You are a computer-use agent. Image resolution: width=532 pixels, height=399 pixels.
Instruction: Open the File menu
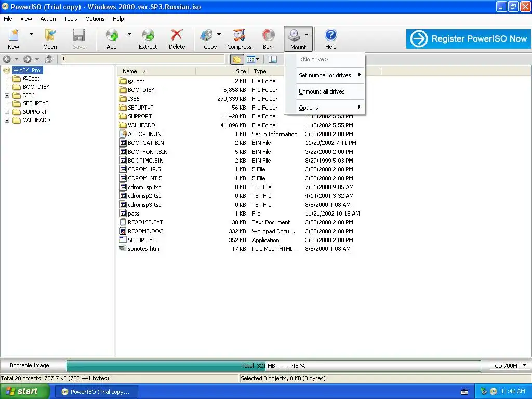(8, 19)
